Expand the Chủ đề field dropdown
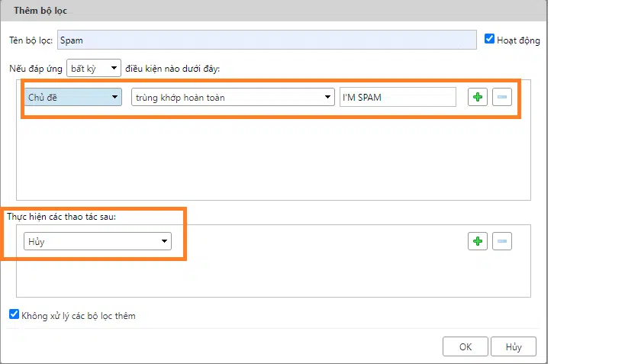The width and height of the screenshot is (625, 364). point(73,97)
